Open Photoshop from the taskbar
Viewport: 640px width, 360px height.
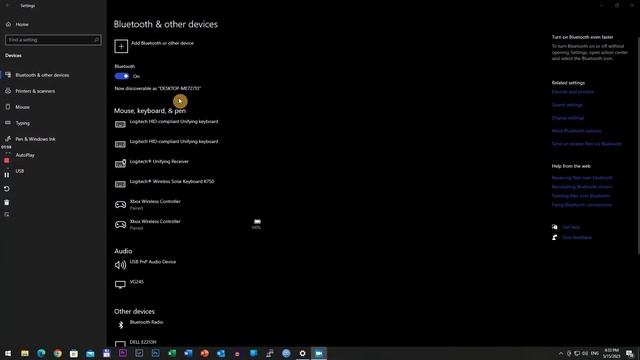coord(156,353)
